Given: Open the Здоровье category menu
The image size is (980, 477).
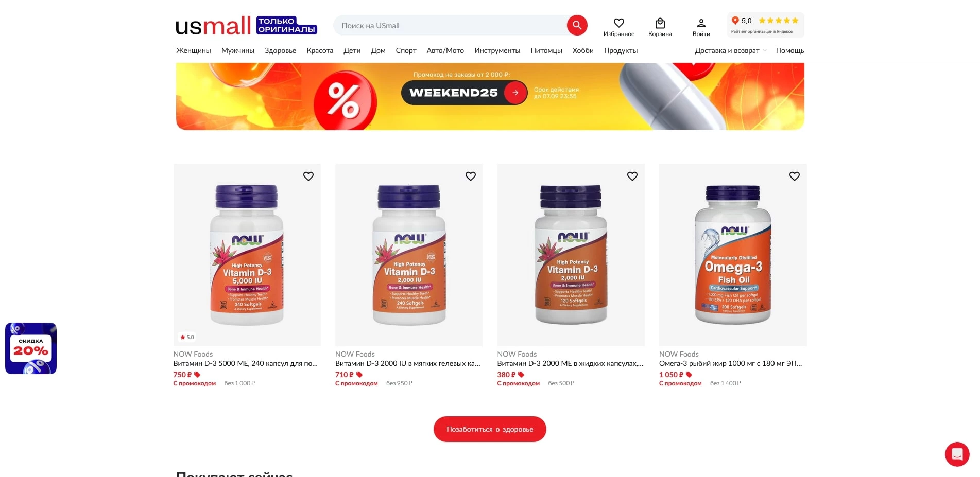Looking at the screenshot, I should tap(280, 50).
